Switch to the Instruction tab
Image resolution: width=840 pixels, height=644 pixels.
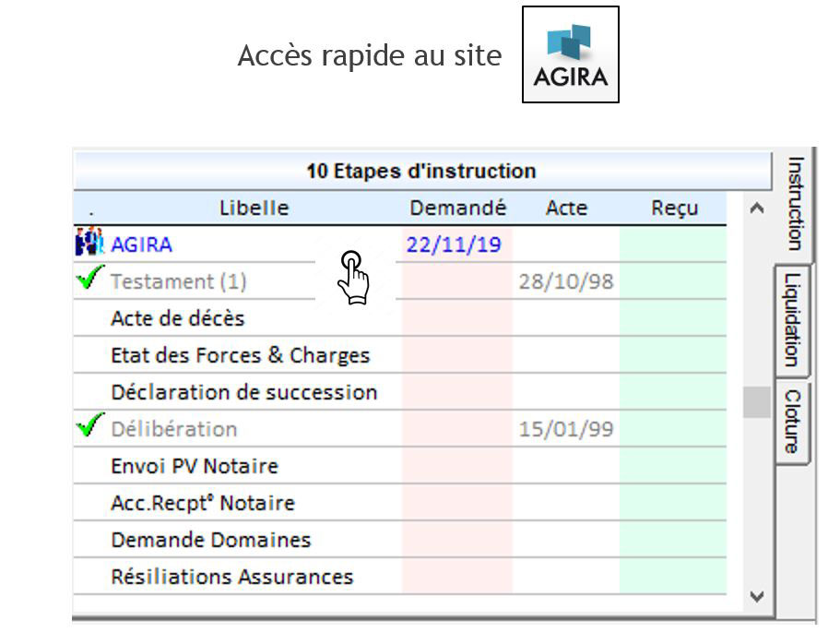click(x=795, y=204)
